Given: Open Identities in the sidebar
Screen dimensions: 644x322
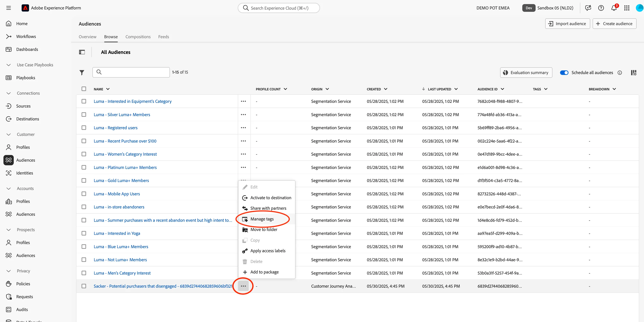Looking at the screenshot, I should pos(24,173).
